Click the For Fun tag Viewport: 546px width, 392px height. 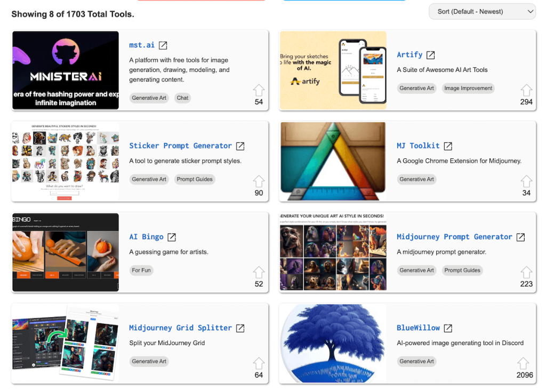141,270
